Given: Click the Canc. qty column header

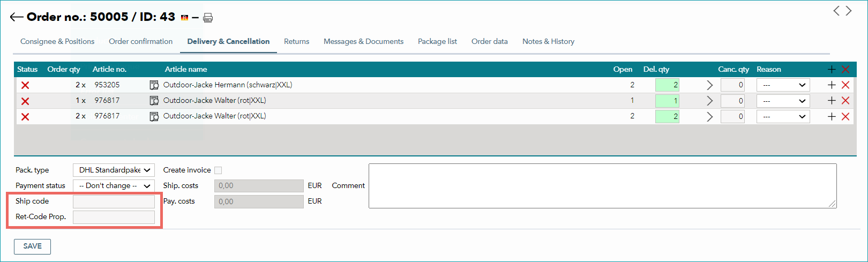Looking at the screenshot, I should [x=734, y=69].
